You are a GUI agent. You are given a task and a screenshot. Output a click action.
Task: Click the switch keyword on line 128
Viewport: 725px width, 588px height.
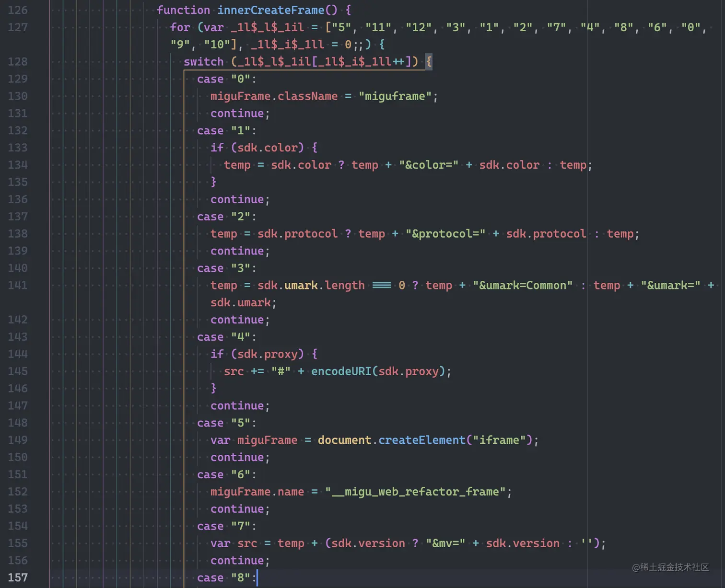pos(203,62)
